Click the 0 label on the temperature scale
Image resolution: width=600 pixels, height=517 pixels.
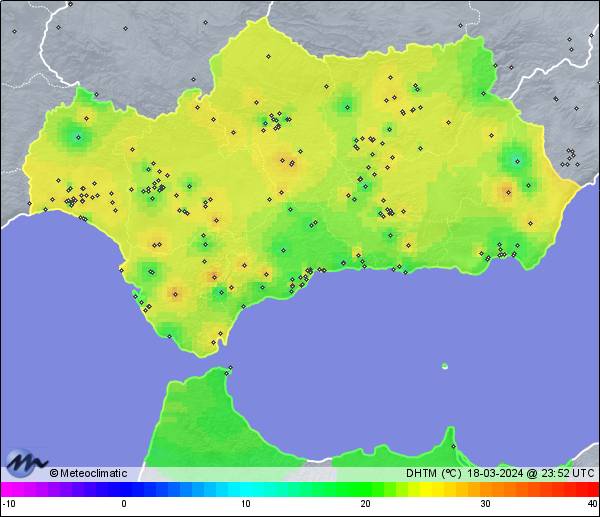tap(124, 503)
